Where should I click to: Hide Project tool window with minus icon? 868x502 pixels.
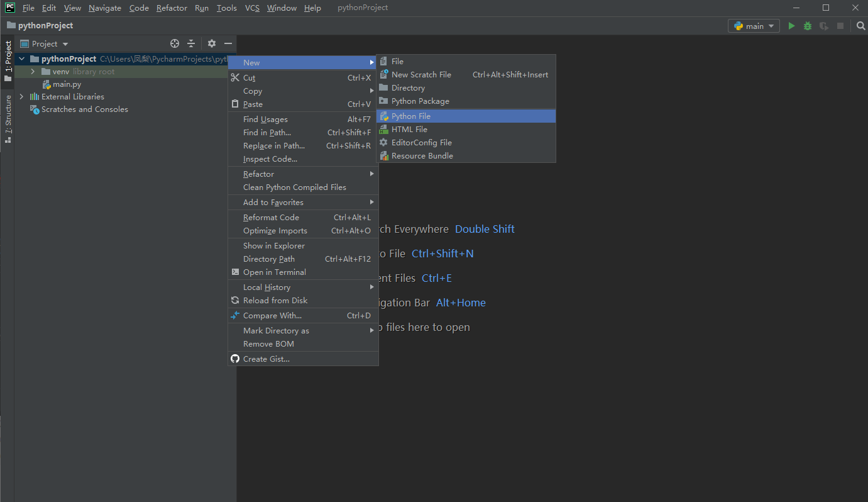228,43
